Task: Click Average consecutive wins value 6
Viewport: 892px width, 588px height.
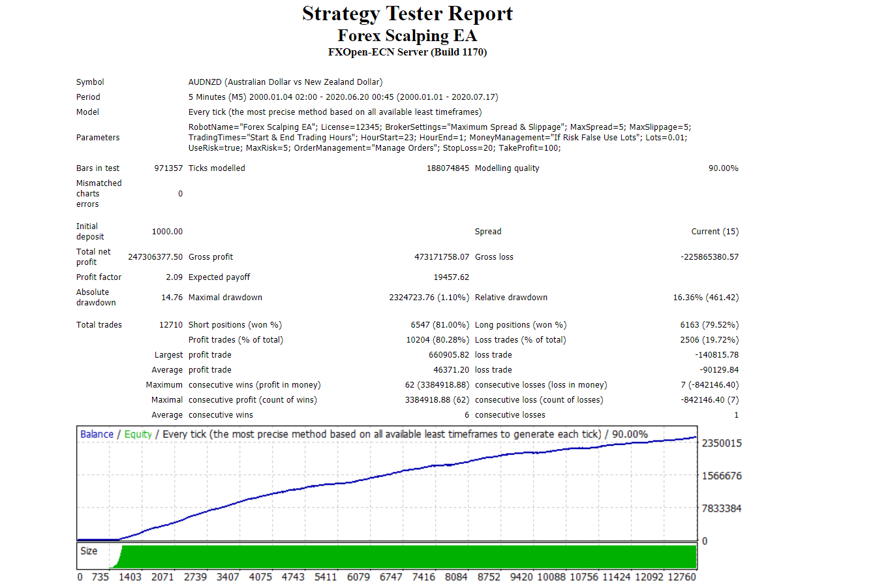Action: [467, 415]
